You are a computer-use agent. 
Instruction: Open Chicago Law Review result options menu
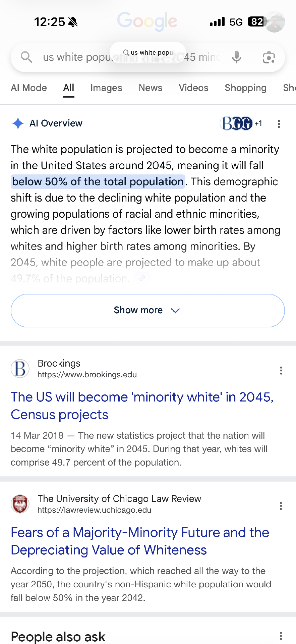[x=281, y=506]
